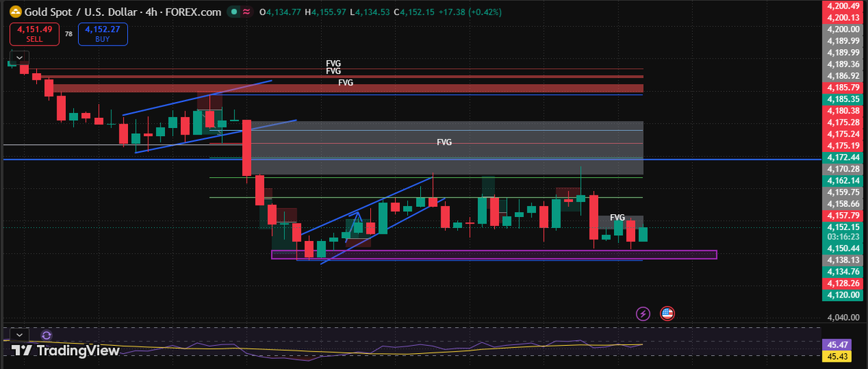Screen dimensions: 868x369
Task: Open the lightning bolt event icon
Action: pos(643,313)
